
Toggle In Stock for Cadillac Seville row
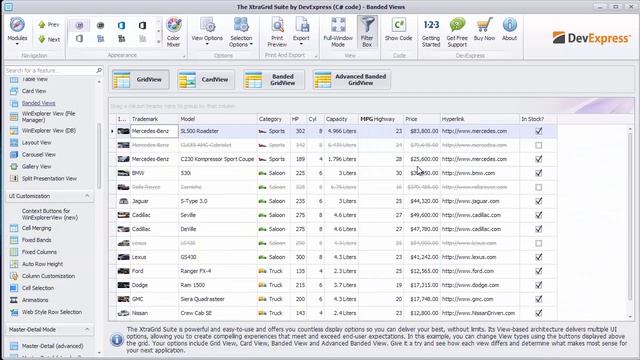[x=539, y=215]
